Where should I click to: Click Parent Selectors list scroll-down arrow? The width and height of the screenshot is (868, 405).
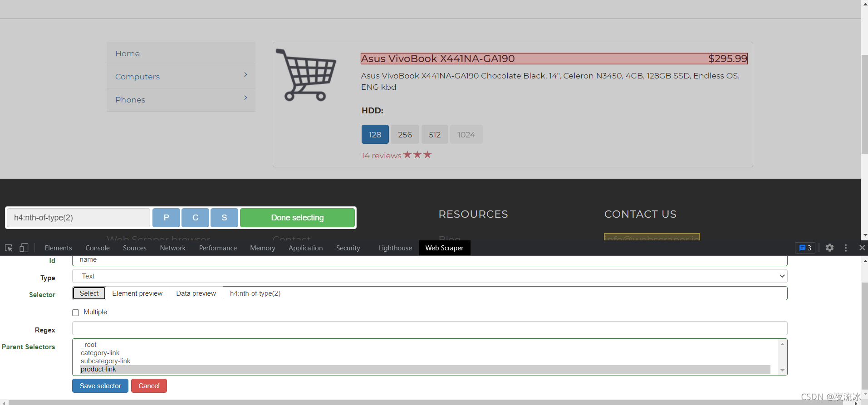pos(782,371)
